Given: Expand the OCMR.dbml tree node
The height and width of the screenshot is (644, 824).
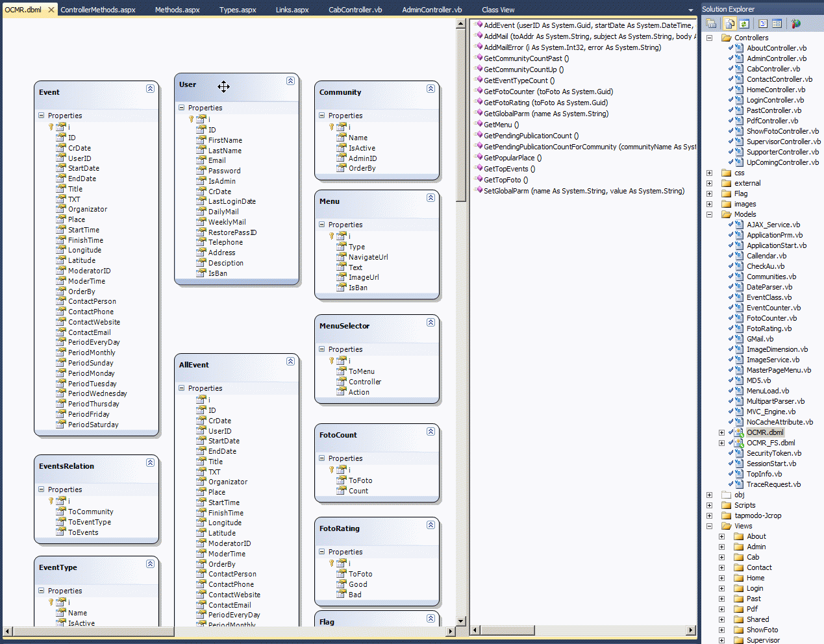Looking at the screenshot, I should [x=721, y=432].
